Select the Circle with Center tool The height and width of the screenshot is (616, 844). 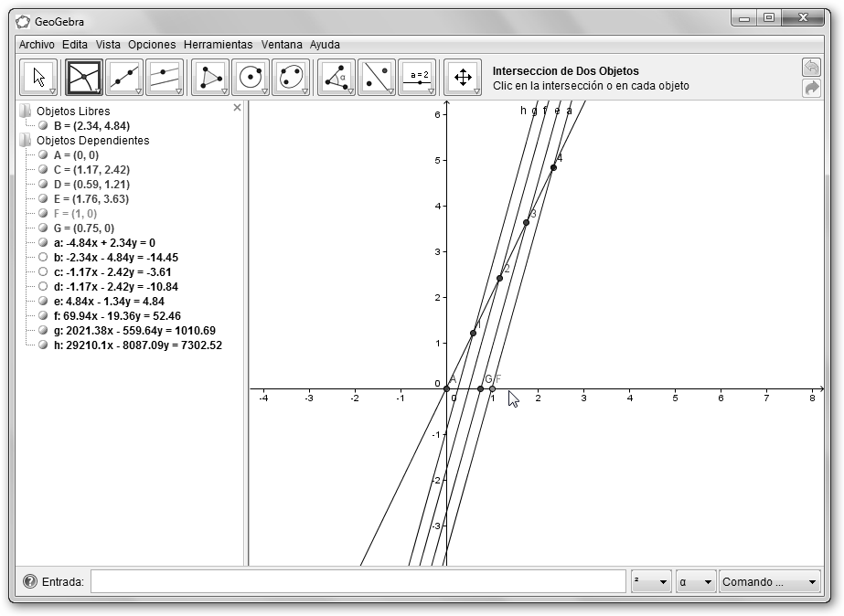[251, 78]
